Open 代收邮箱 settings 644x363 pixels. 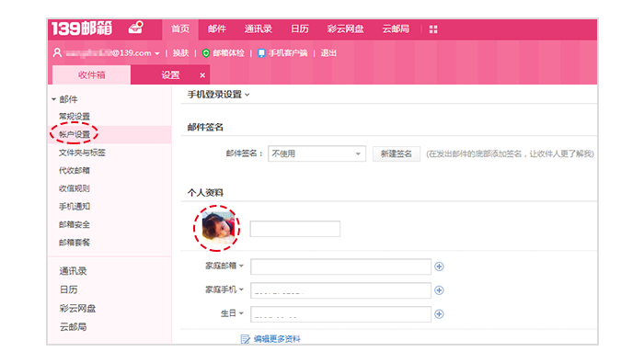coord(75,171)
